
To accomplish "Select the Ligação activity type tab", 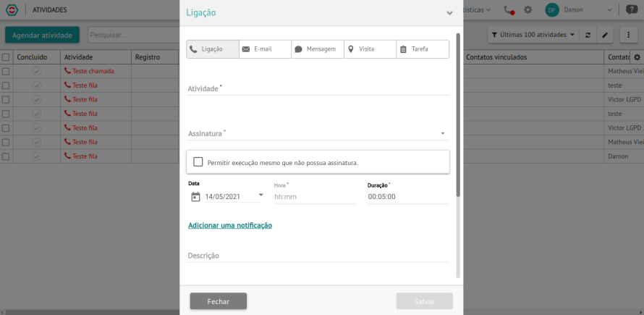I will pyautogui.click(x=213, y=49).
